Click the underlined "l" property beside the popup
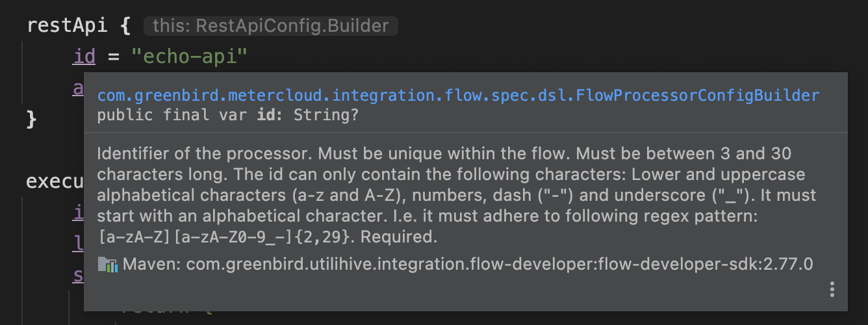 click(x=76, y=242)
